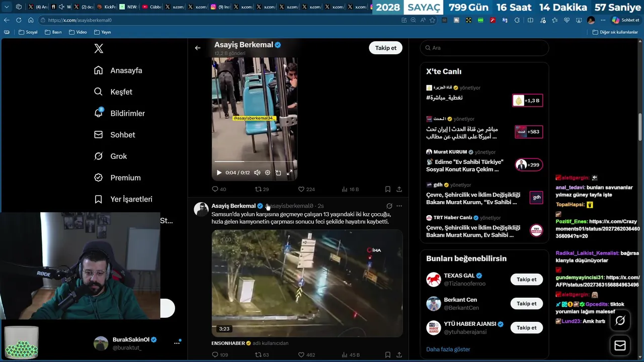
Task: View analytics showing 45 B views
Action: (350, 354)
